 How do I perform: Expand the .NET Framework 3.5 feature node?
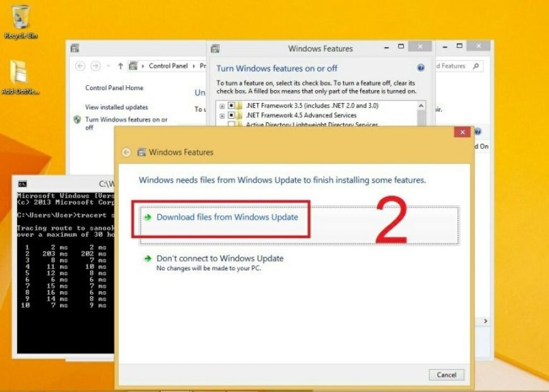coord(222,106)
